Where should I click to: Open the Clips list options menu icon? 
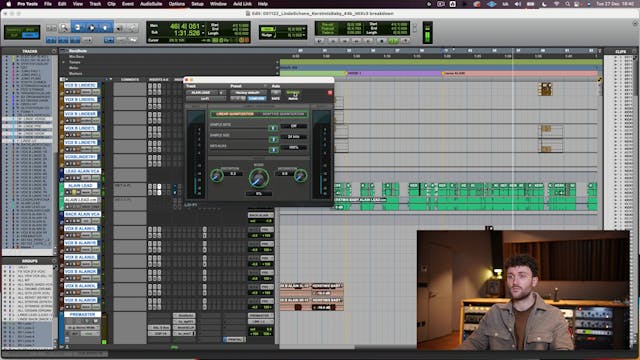click(x=634, y=51)
